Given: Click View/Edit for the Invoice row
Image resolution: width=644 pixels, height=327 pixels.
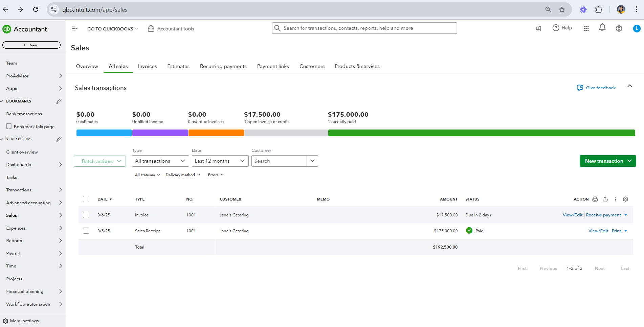Looking at the screenshot, I should click(573, 215).
